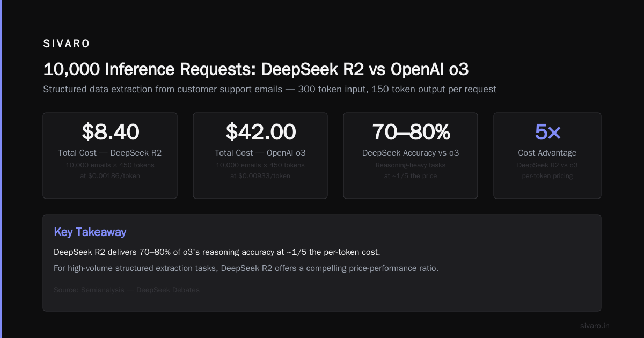Select the sentence about 70–80% of o3's reasoning accuracy
The image size is (644, 338).
pos(217,252)
